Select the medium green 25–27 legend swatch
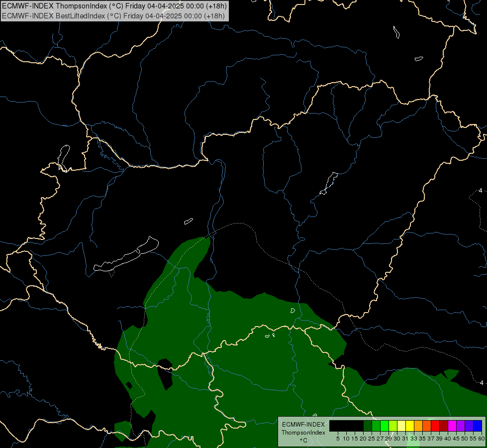 (x=376, y=426)
